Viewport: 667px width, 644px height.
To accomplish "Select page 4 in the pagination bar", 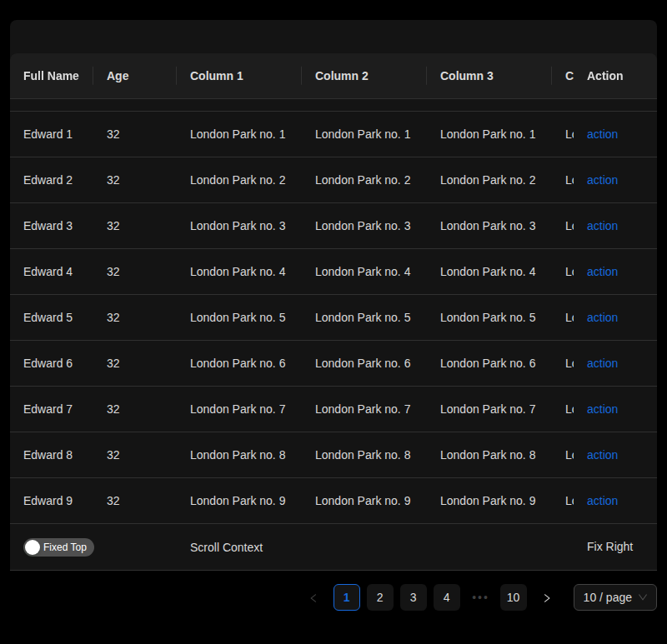I will click(x=447, y=597).
